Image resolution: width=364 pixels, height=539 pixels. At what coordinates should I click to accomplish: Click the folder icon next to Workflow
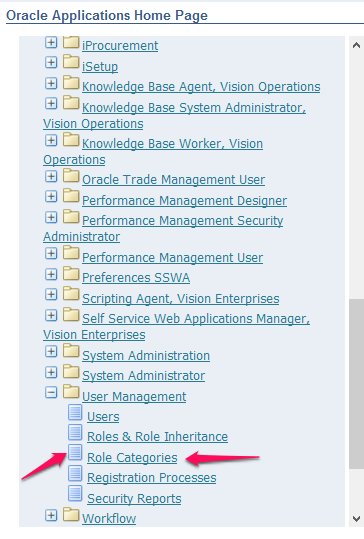(x=71, y=514)
